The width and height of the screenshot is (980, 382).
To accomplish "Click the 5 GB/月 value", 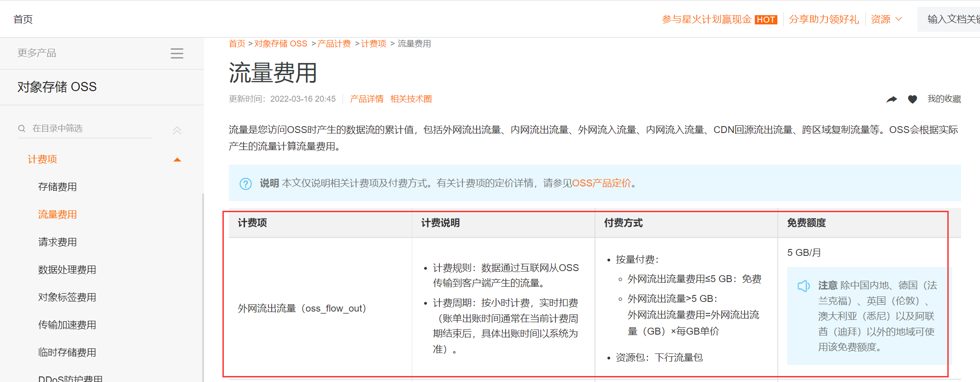I will [x=804, y=253].
